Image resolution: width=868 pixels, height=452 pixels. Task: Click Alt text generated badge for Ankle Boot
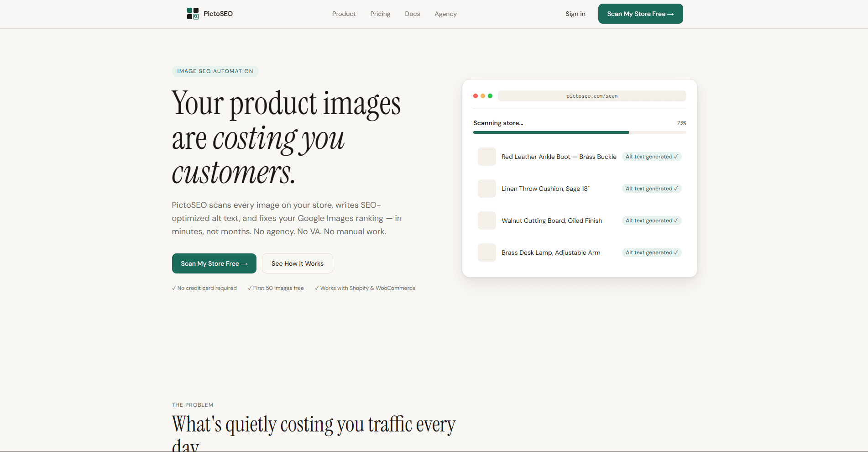(x=652, y=157)
